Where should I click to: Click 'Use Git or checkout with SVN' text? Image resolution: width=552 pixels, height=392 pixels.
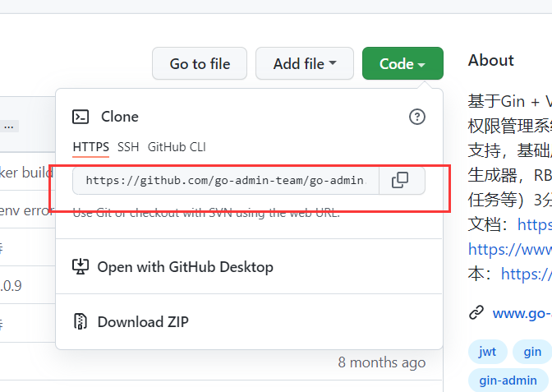tap(206, 213)
